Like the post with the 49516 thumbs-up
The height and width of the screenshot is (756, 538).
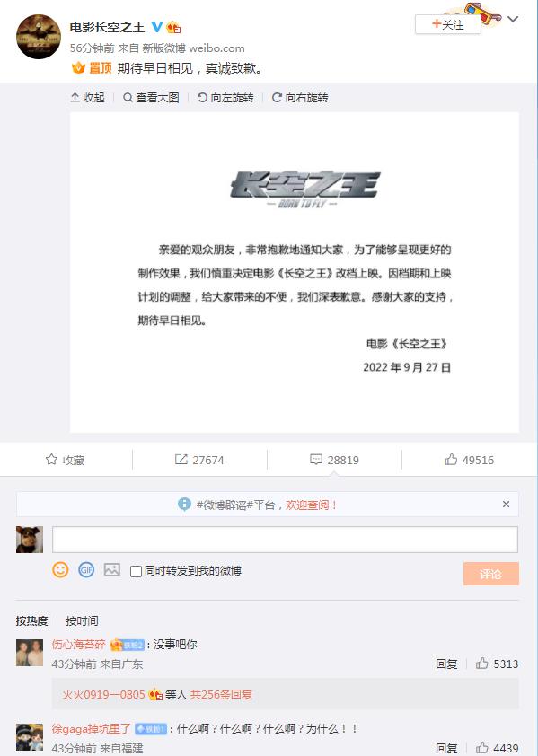coord(451,460)
